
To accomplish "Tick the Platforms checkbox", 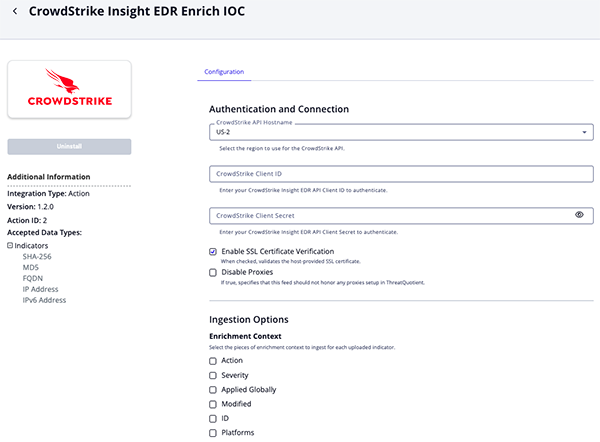I will click(x=213, y=433).
